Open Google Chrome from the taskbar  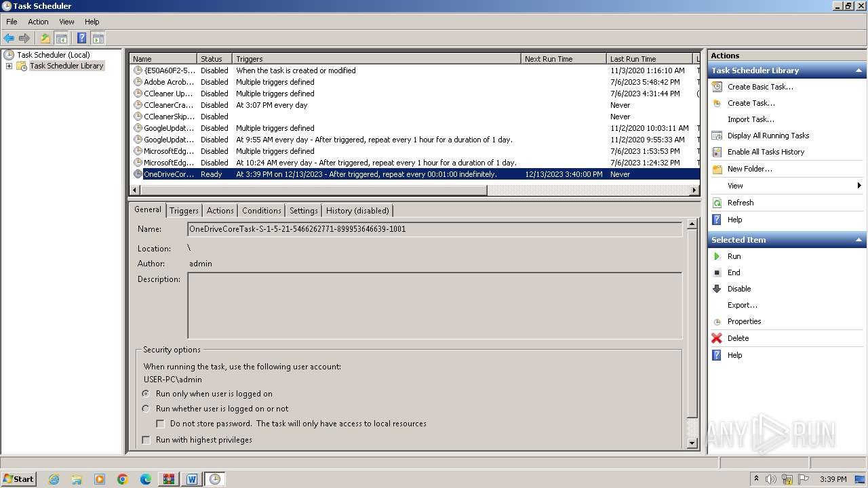click(x=123, y=479)
